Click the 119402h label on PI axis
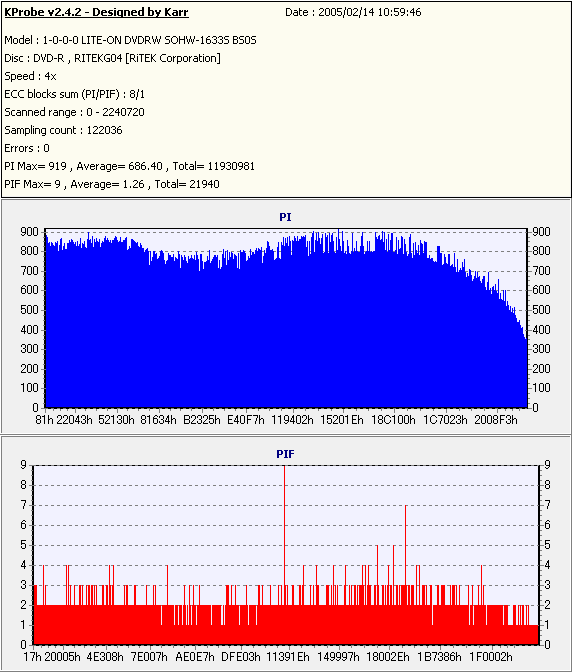The image size is (572, 672). [292, 420]
